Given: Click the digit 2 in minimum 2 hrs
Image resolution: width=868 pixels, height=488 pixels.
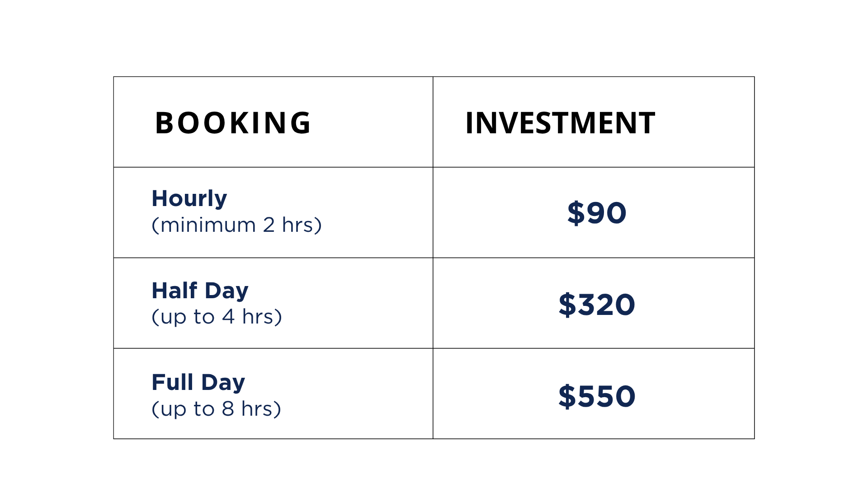Looking at the screenshot, I should click(269, 225).
